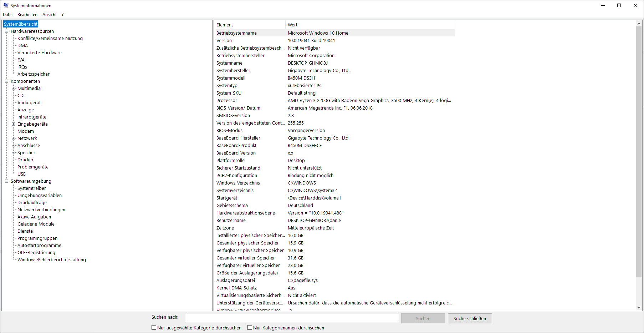Image resolution: width=644 pixels, height=333 pixels.
Task: Expand the Multimedia tree node
Action: [x=14, y=89]
